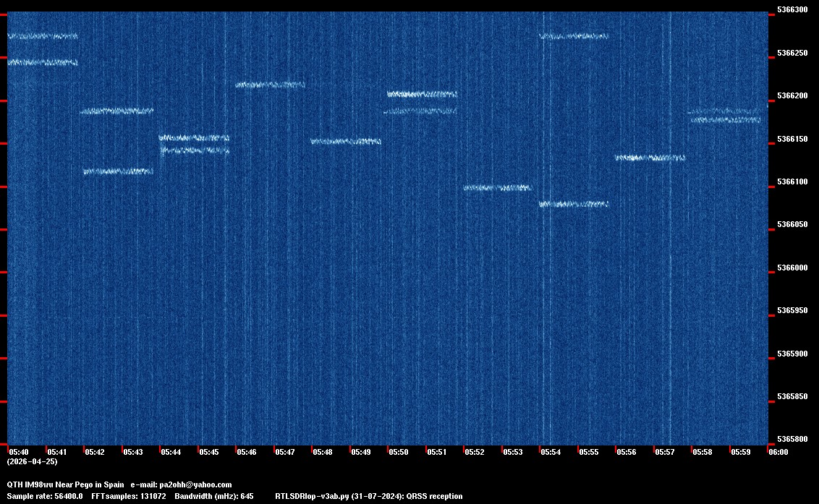Click the 05:54 time label
819x504 pixels.
point(550,452)
